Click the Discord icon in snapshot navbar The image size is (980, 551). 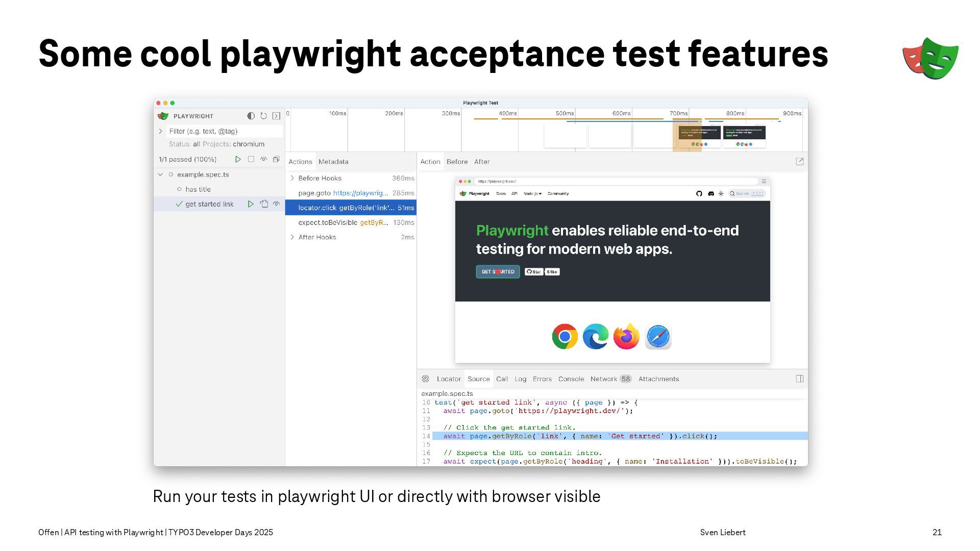tap(711, 194)
